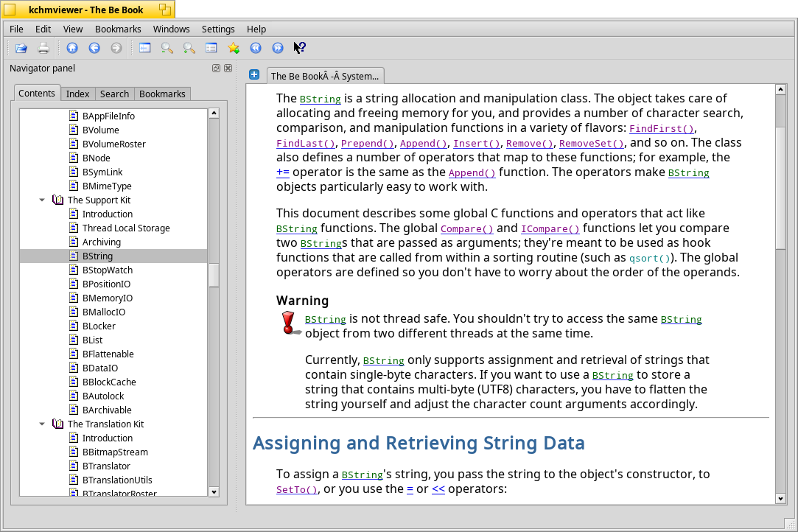Click the contents tree scroll down arrow

[x=214, y=491]
